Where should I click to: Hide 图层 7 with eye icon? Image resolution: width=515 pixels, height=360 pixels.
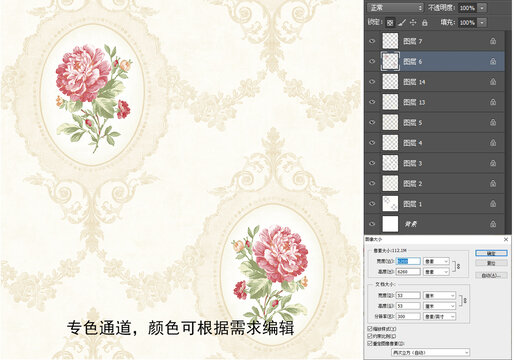(x=372, y=41)
